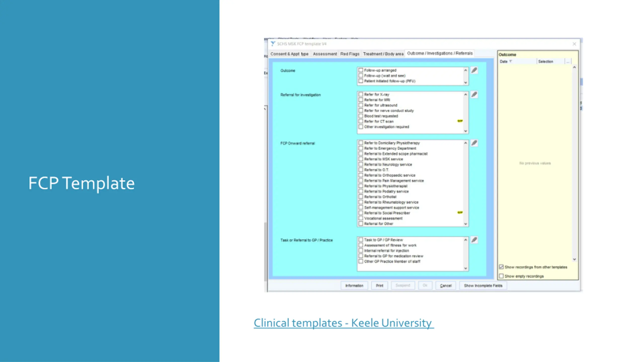Tick Patient initiated follow-up (PIFU) checkbox
644x362 pixels.
pyautogui.click(x=361, y=81)
